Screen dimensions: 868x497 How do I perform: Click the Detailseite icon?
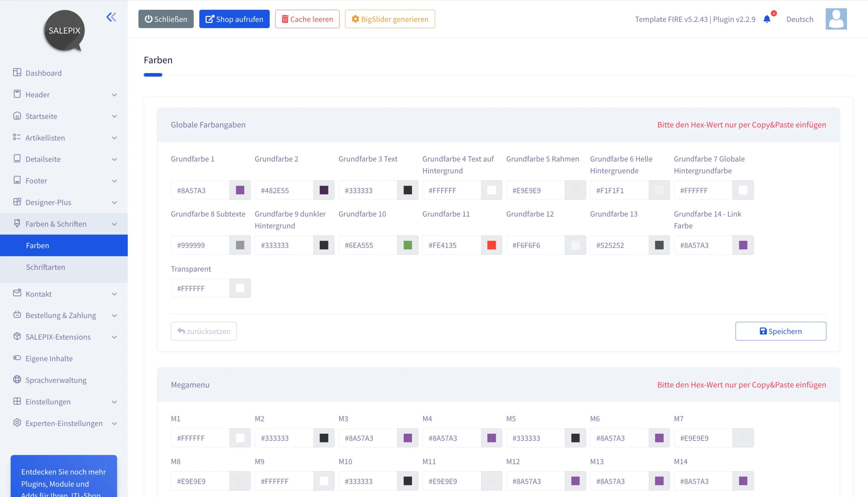[17, 158]
